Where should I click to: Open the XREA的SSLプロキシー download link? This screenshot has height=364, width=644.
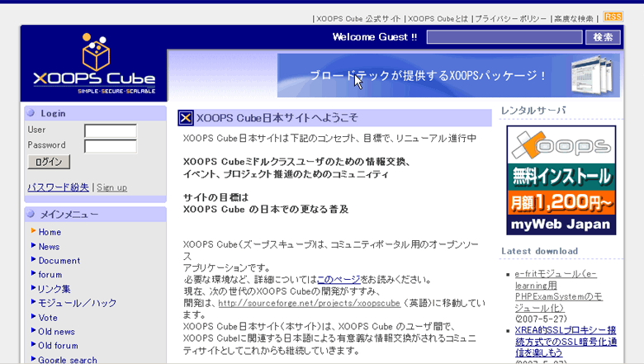pos(566,342)
